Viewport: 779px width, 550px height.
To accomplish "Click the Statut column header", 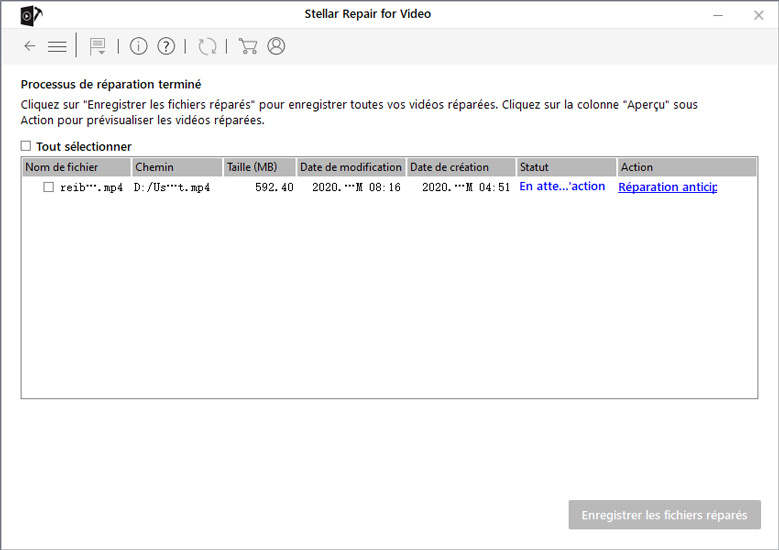I will tap(567, 167).
